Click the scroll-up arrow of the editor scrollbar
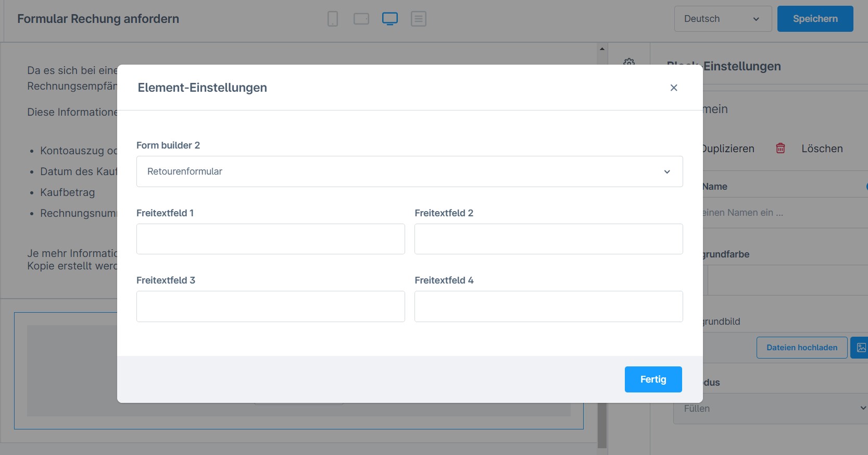The height and width of the screenshot is (455, 868). pyautogui.click(x=602, y=49)
